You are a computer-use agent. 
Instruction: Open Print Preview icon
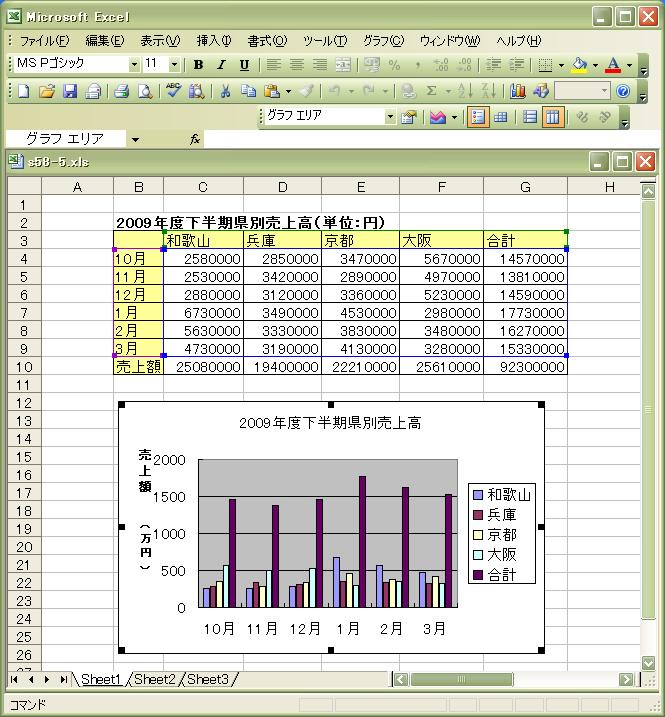point(145,91)
